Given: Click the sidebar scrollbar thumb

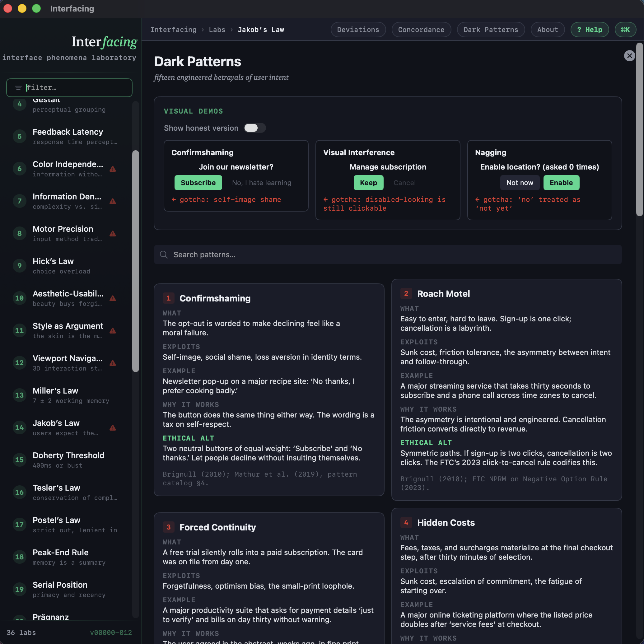Looking at the screenshot, I should tap(135, 261).
